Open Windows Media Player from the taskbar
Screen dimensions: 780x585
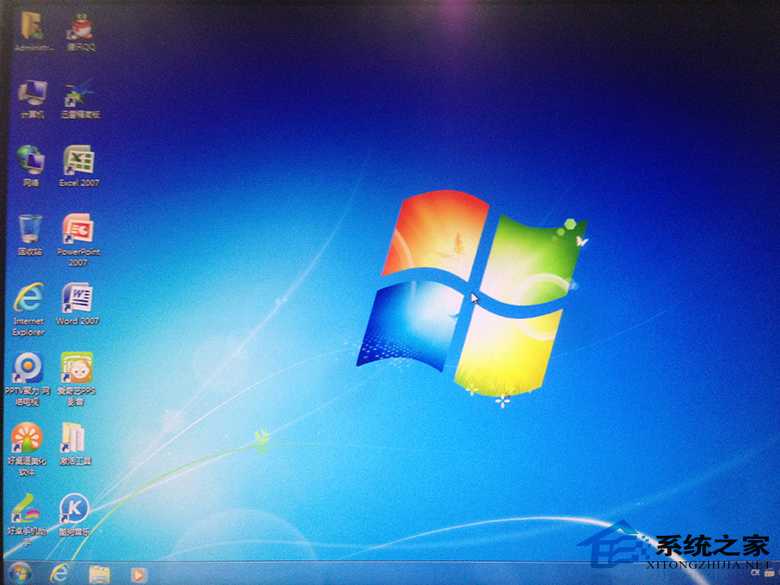coord(138,575)
